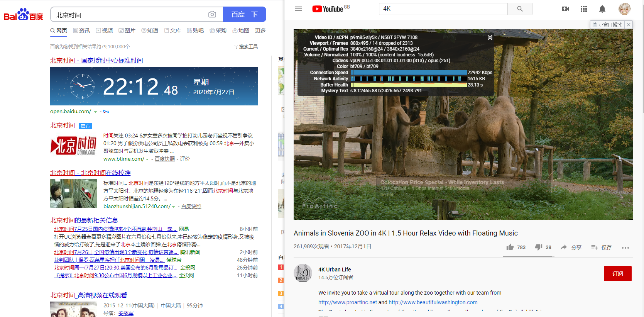
Task: Click the red 订阅 subscribe button
Action: click(x=618, y=273)
